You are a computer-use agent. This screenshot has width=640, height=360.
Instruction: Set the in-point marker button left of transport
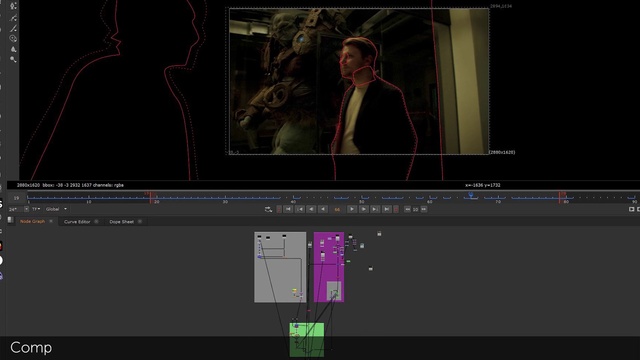(279, 209)
